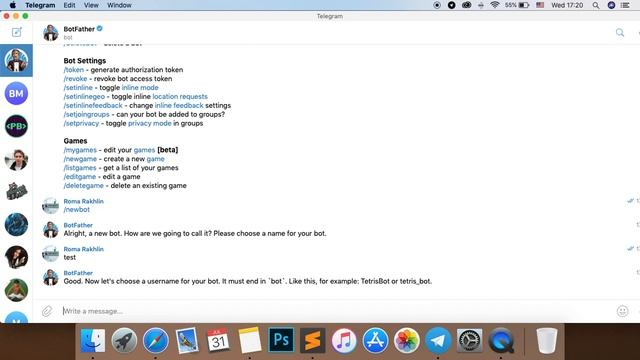Open the View menu
Viewport: 640px width, 360px height.
coord(91,5)
